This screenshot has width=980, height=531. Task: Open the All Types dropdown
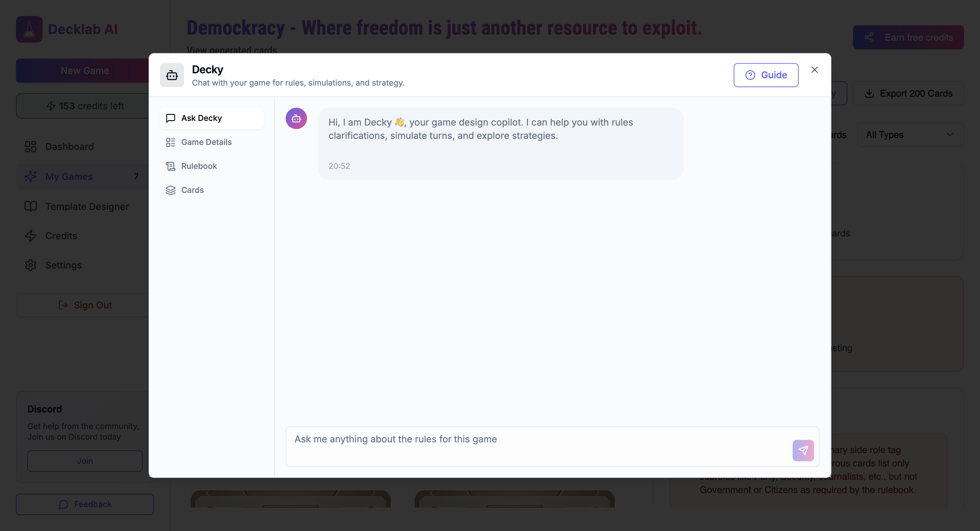910,135
